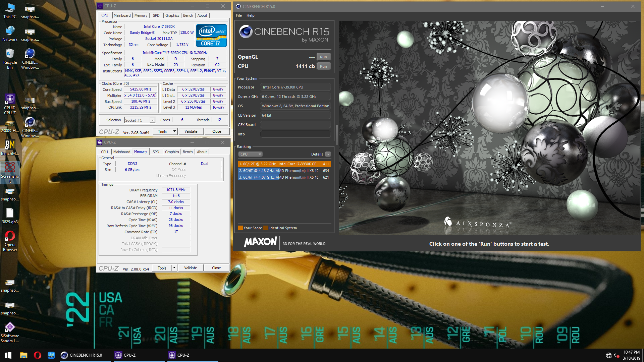Screen dimensions: 644x362
Task: Open This PC desktop icon
Action: (x=10, y=11)
